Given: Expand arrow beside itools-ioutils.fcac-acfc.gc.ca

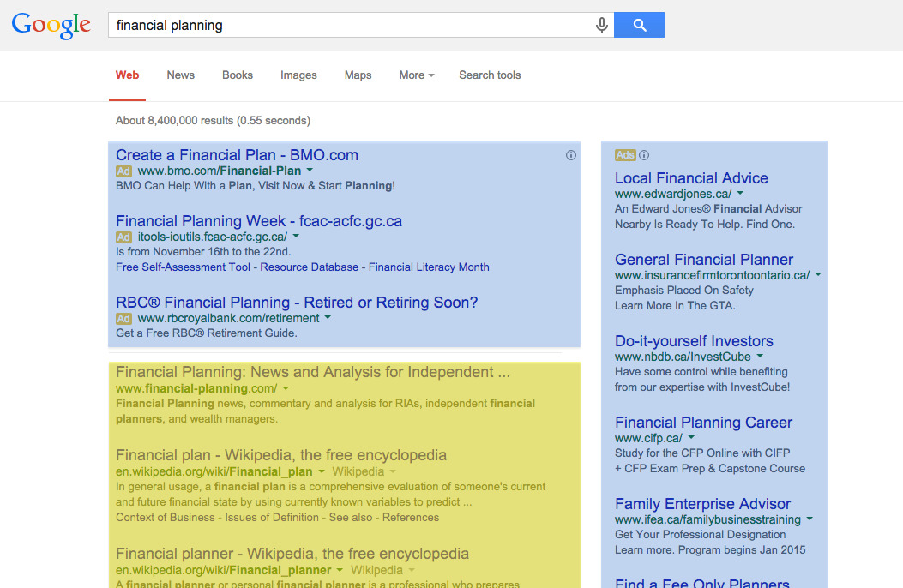Looking at the screenshot, I should (x=296, y=237).
